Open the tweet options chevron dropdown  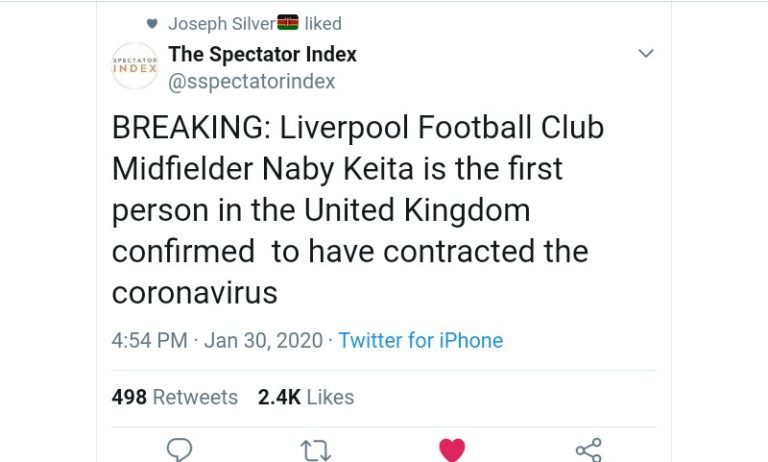(646, 53)
